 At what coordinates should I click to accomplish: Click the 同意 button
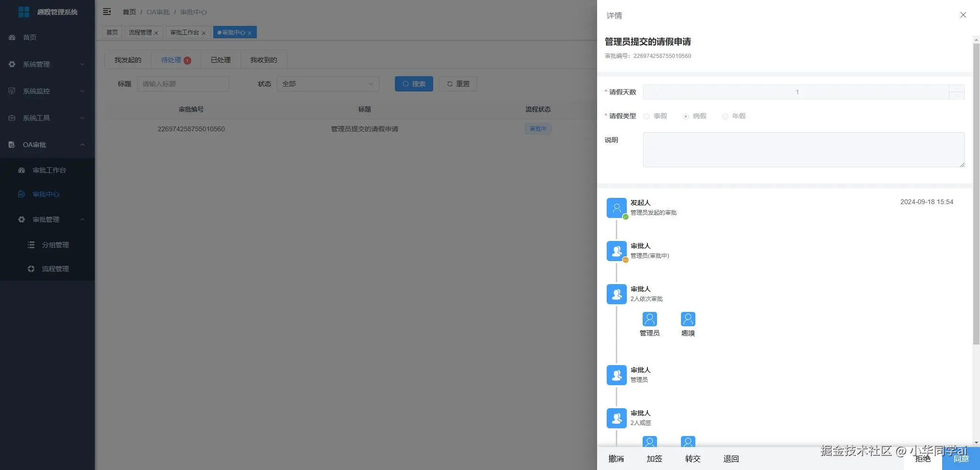[x=961, y=459]
